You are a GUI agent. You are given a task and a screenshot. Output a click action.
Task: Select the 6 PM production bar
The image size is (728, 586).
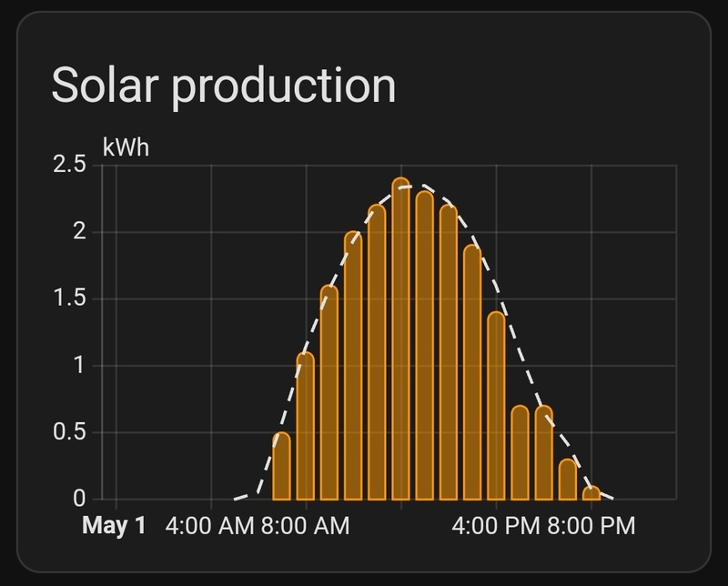tap(543, 453)
